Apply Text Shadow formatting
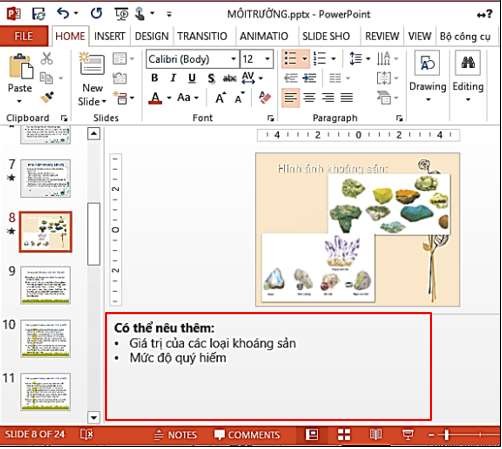Image resolution: width=502 pixels, height=449 pixels. point(211,78)
